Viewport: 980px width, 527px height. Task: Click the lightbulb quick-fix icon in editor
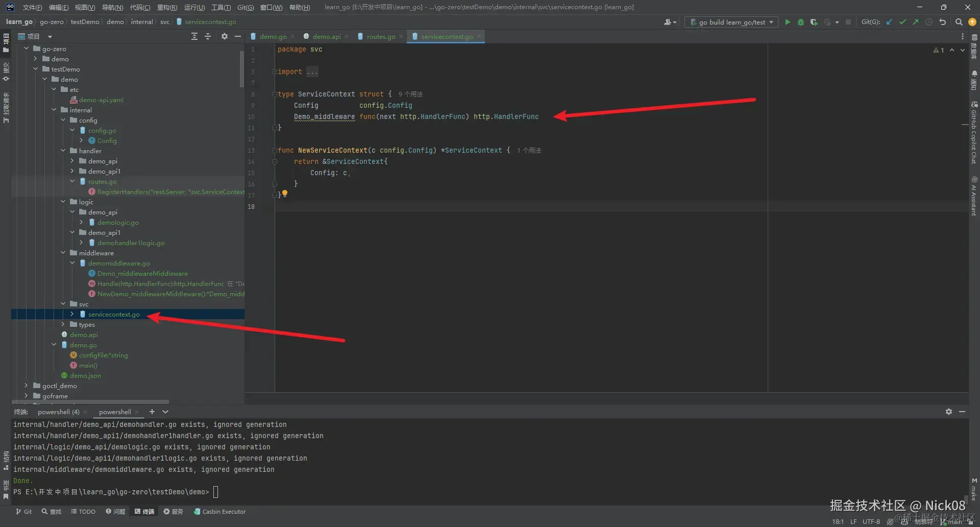tap(285, 194)
